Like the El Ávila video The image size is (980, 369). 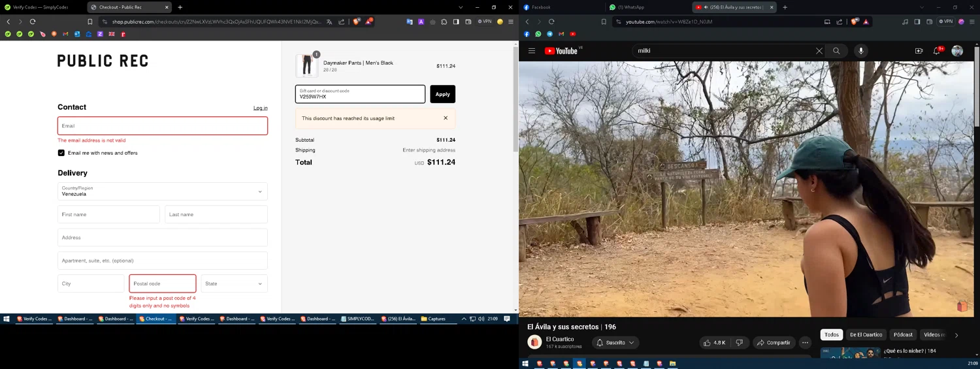[x=715, y=343]
